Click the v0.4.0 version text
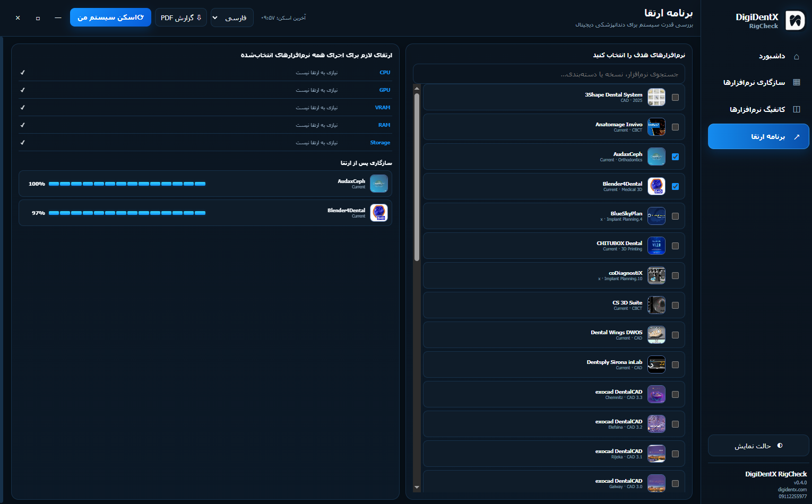This screenshot has width=812, height=504. [800, 483]
